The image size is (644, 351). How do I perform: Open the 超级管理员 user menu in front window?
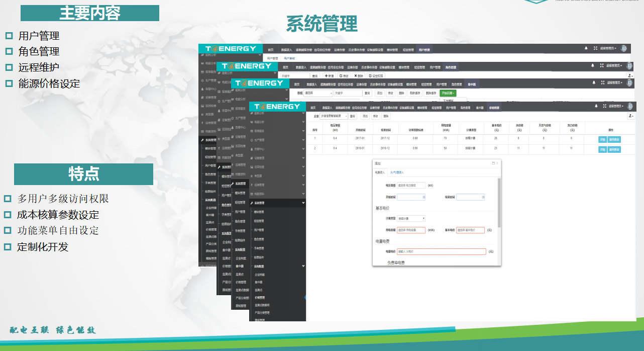[615, 106]
